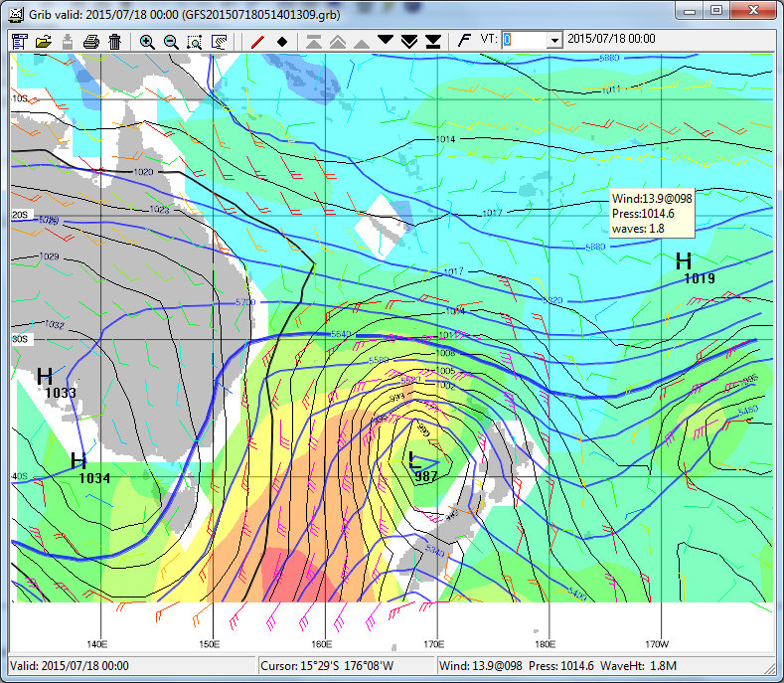Click the H 1033 high pressure label
Viewport: 784px width, 683px height.
57,383
